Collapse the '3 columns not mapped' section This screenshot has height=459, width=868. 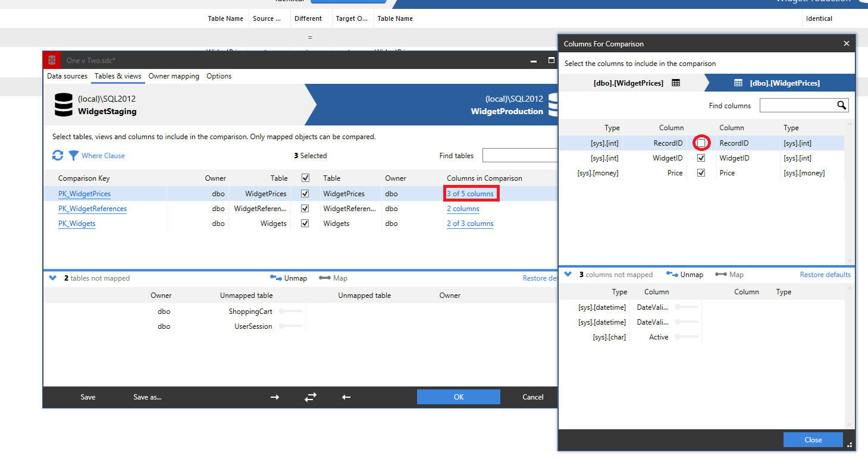tap(568, 274)
